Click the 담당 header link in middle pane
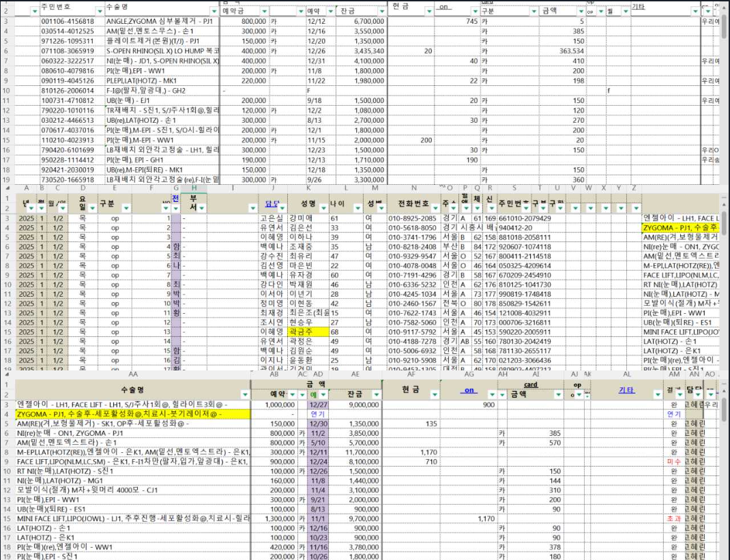 coord(272,204)
